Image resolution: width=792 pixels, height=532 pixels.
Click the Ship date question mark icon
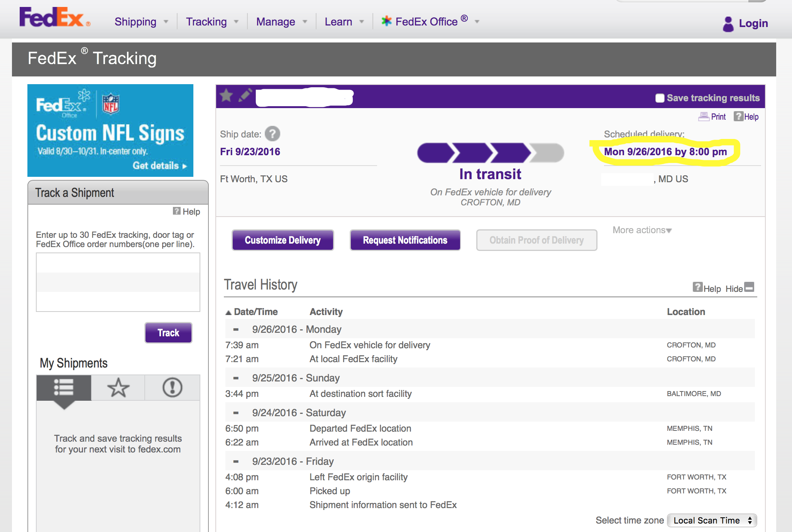(272, 134)
